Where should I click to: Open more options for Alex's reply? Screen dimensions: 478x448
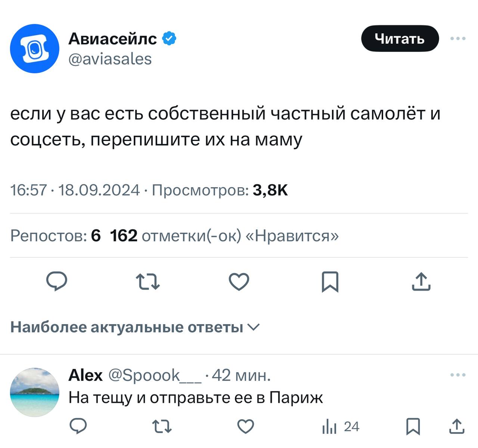coord(458,375)
